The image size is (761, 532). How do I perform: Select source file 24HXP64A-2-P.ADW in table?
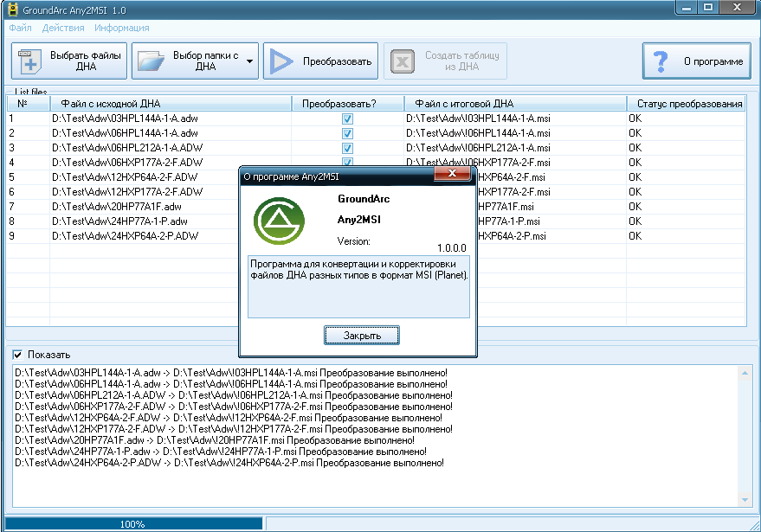(x=126, y=235)
